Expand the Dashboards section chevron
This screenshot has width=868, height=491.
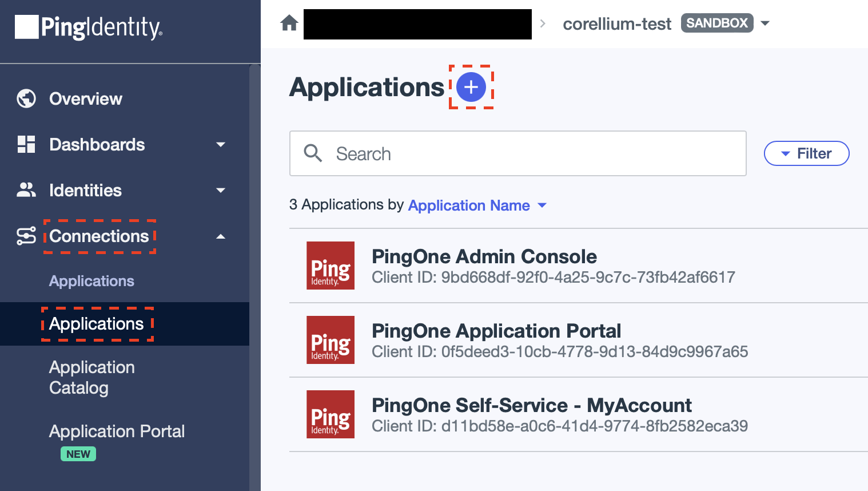point(221,144)
